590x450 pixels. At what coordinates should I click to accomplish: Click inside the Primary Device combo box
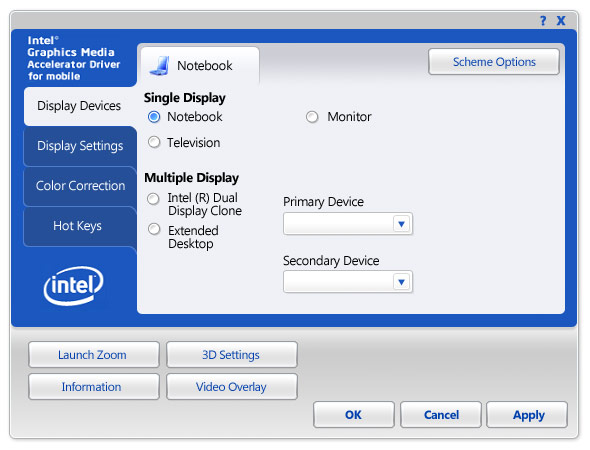click(348, 224)
